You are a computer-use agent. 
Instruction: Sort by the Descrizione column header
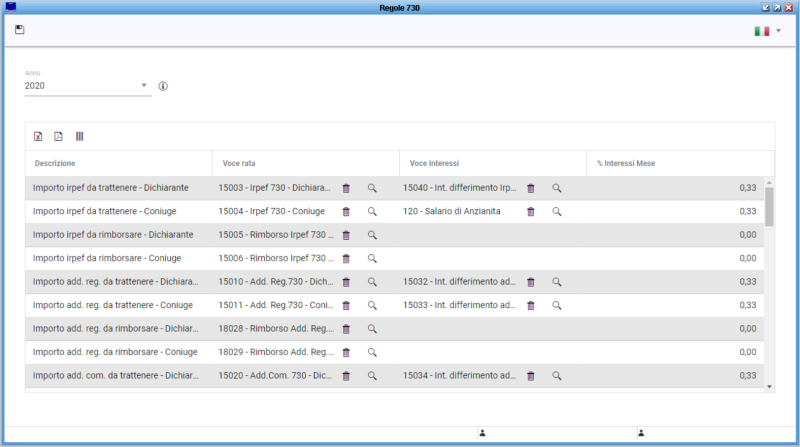point(55,163)
